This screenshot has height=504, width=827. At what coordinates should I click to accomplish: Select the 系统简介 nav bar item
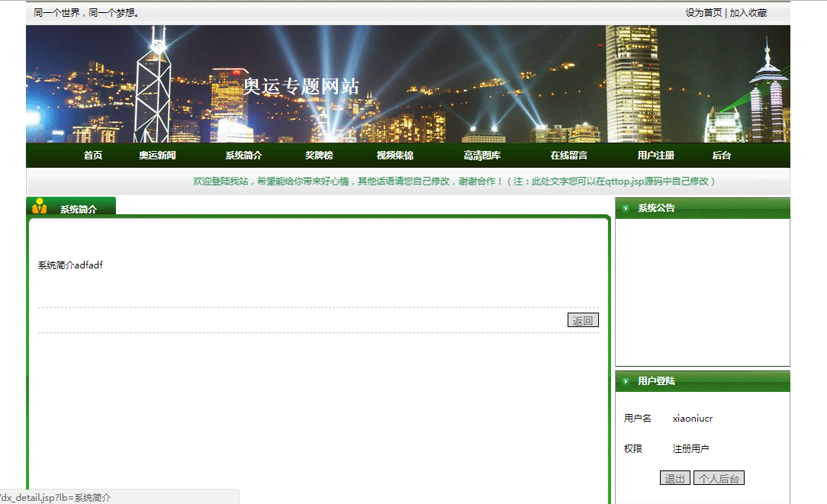243,156
